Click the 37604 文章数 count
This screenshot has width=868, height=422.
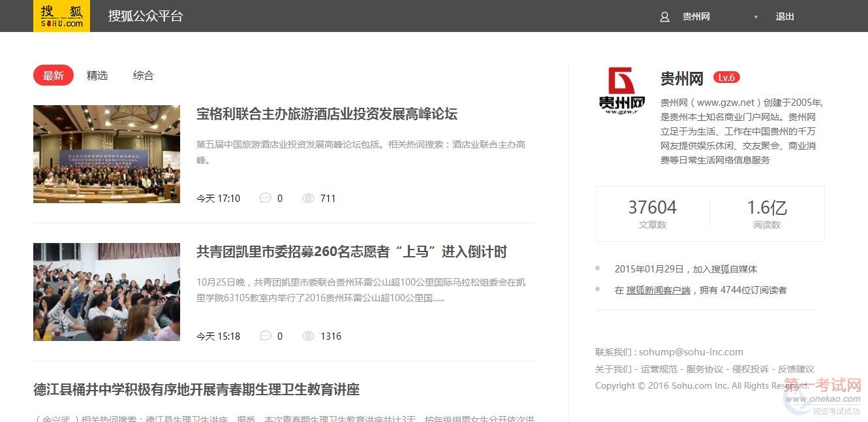coord(653,215)
